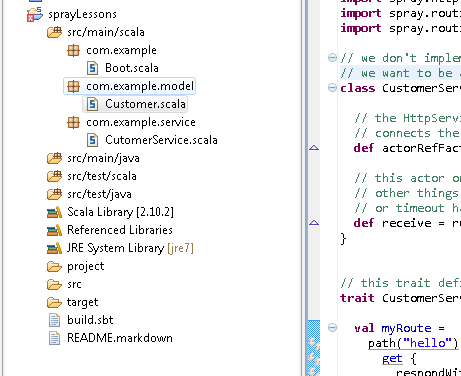This screenshot has width=461, height=376.
Task: Collapse the comment block fold marker
Action: point(332,58)
